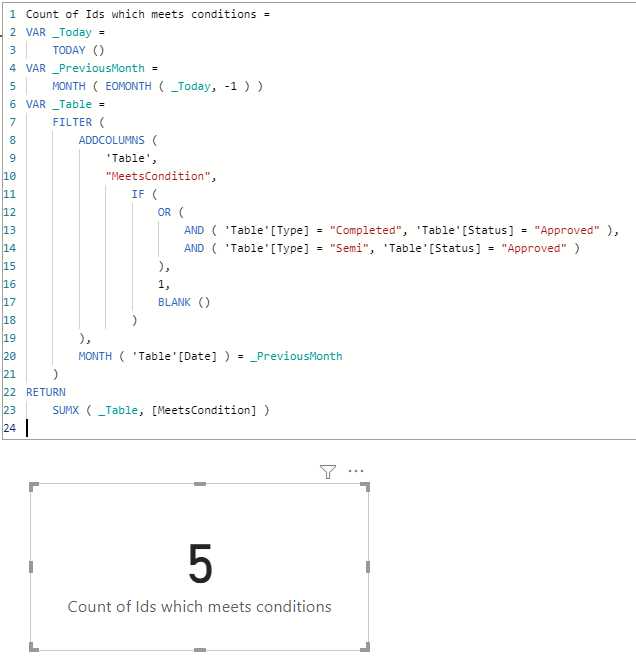The height and width of the screenshot is (658, 636).
Task: Click the 'Table'[Date] column reference
Action: [x=175, y=356]
